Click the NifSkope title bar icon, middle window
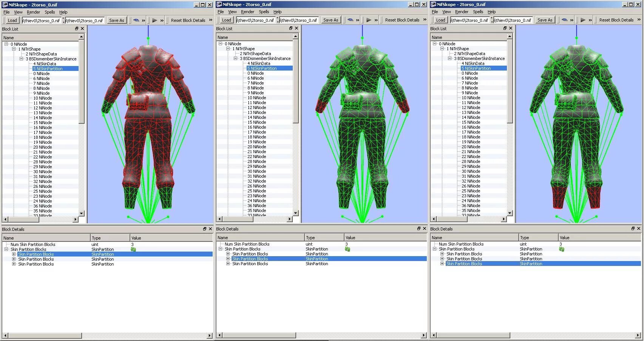The image size is (644, 341). point(219,5)
